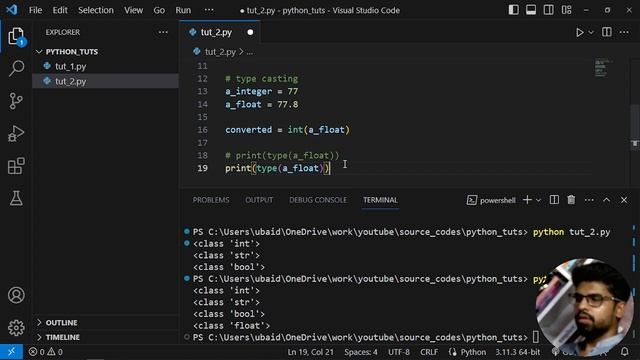Screen dimensions: 640x360
Task: Switch to the OUTPUT tab
Action: click(x=259, y=200)
